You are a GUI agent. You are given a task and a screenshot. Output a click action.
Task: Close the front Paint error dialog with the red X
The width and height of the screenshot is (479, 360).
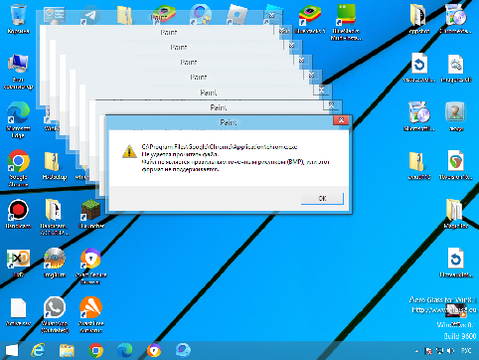coord(341,120)
